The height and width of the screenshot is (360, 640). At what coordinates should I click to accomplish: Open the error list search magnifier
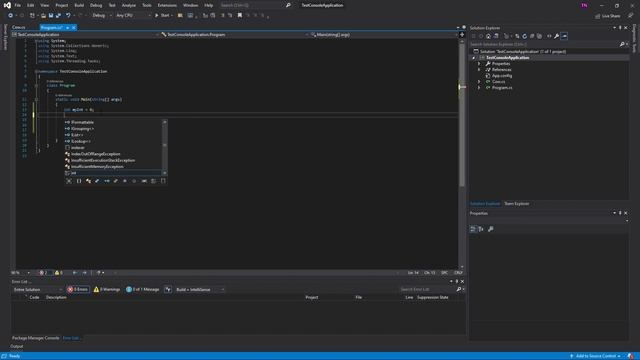(x=459, y=289)
